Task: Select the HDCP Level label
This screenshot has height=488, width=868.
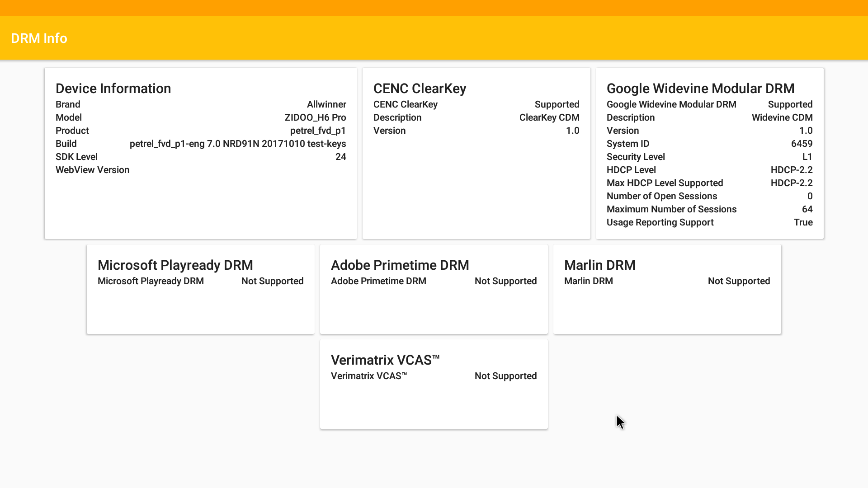Action: tap(631, 170)
